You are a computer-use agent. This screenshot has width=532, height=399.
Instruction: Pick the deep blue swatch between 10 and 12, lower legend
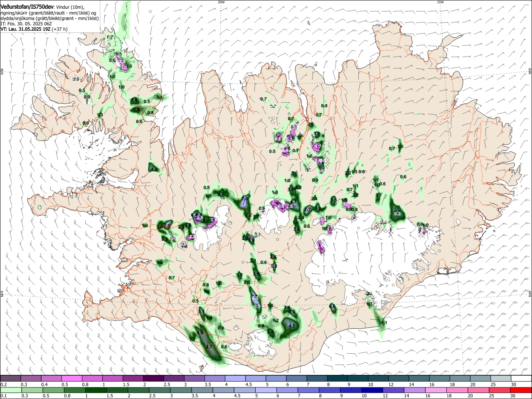[x=372, y=390]
